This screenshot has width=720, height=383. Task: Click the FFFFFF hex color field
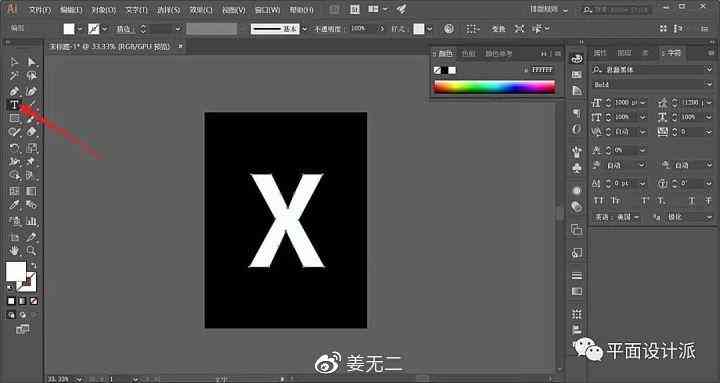tap(543, 69)
